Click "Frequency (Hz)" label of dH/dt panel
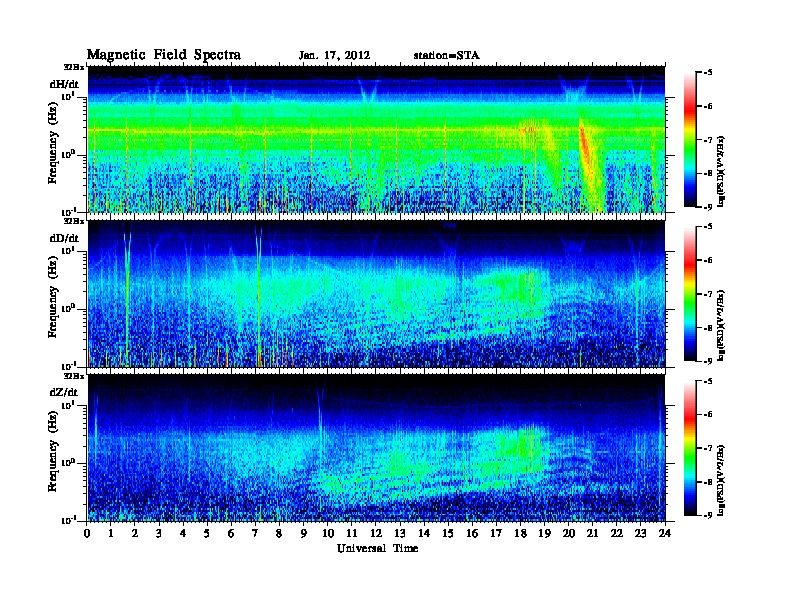This screenshot has height=612, width=792. tap(53, 143)
